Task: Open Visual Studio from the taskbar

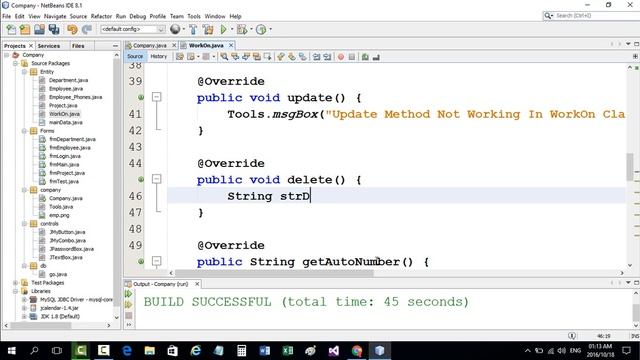Action: pos(333,351)
